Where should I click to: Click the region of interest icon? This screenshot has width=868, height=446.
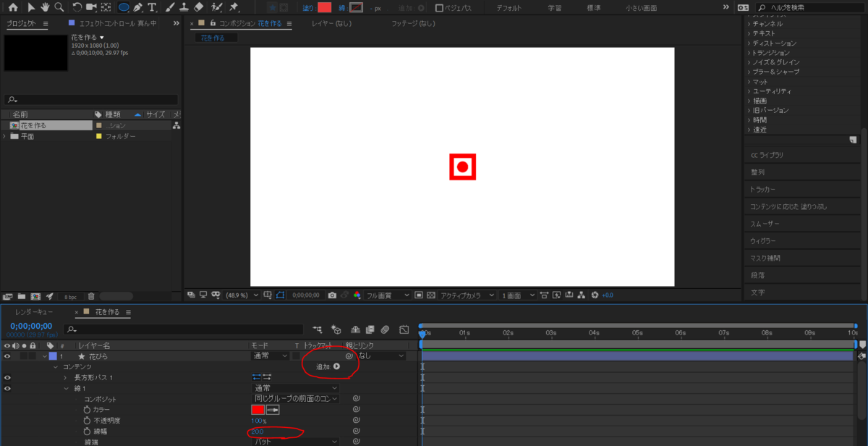point(268,295)
